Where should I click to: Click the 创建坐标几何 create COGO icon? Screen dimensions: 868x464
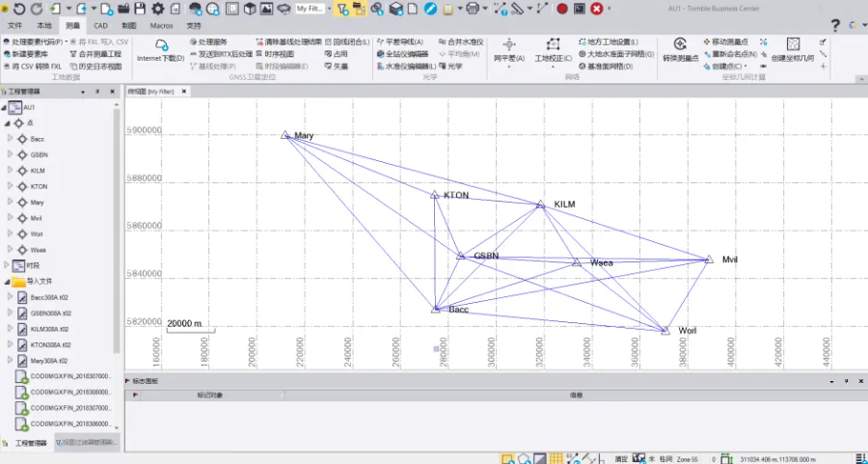pyautogui.click(x=794, y=44)
